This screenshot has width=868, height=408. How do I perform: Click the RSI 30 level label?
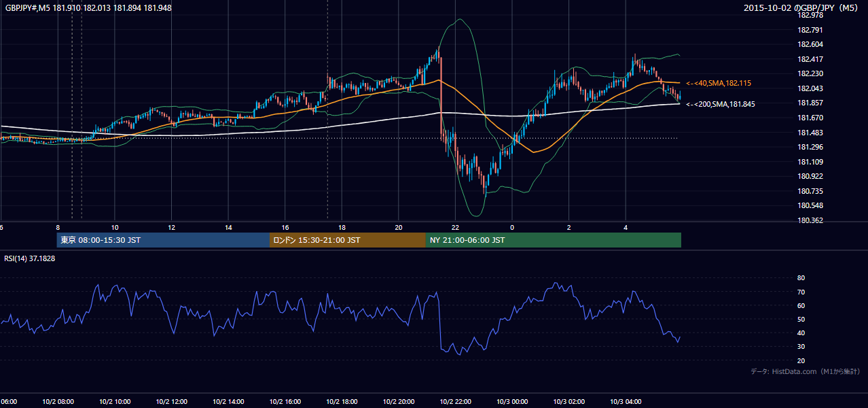(x=801, y=347)
